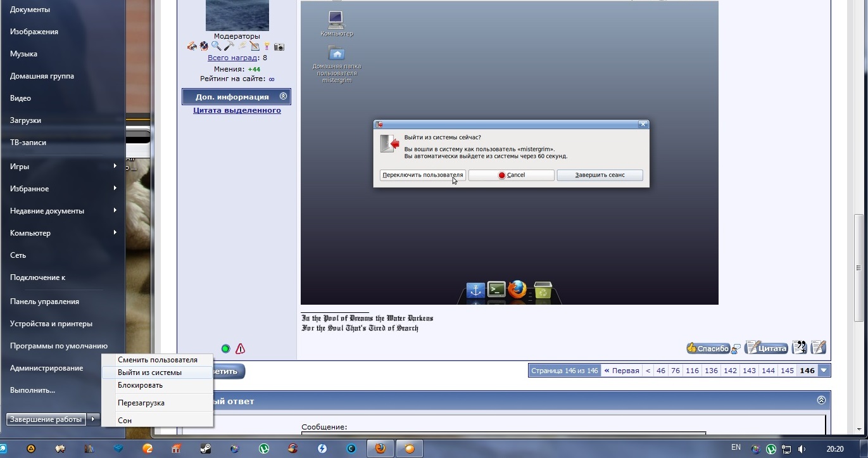Screen dimensions: 868x458
Task: Click the Переключить пользователя button in the dialog
Action: click(423, 175)
